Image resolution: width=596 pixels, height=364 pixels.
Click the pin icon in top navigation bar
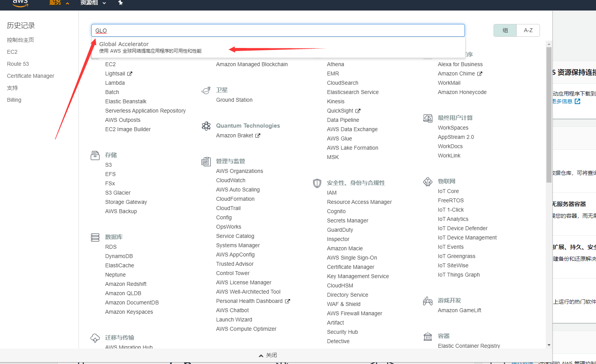point(120,3)
